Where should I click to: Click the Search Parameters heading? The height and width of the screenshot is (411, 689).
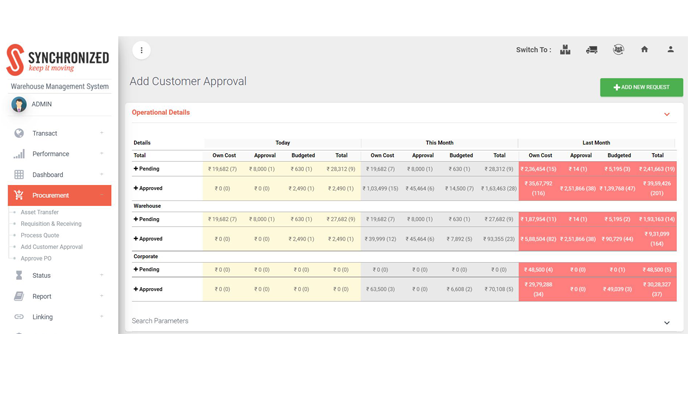[x=160, y=321]
